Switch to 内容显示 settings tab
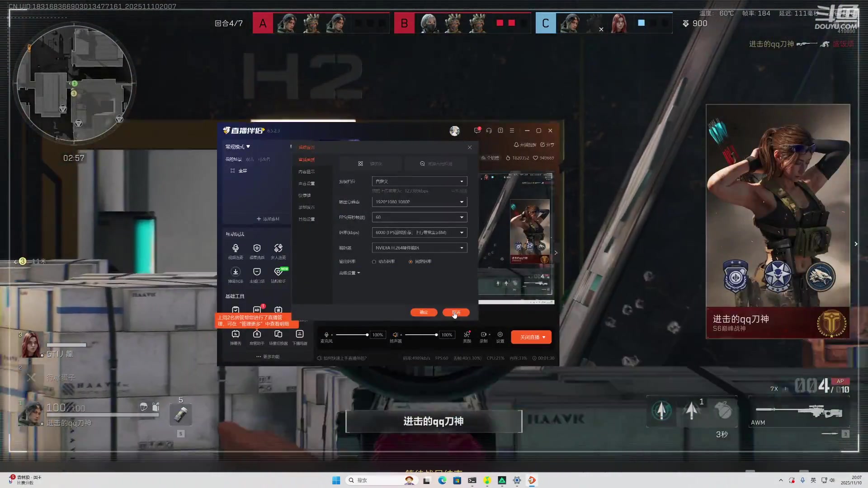The image size is (868, 488). (307, 172)
